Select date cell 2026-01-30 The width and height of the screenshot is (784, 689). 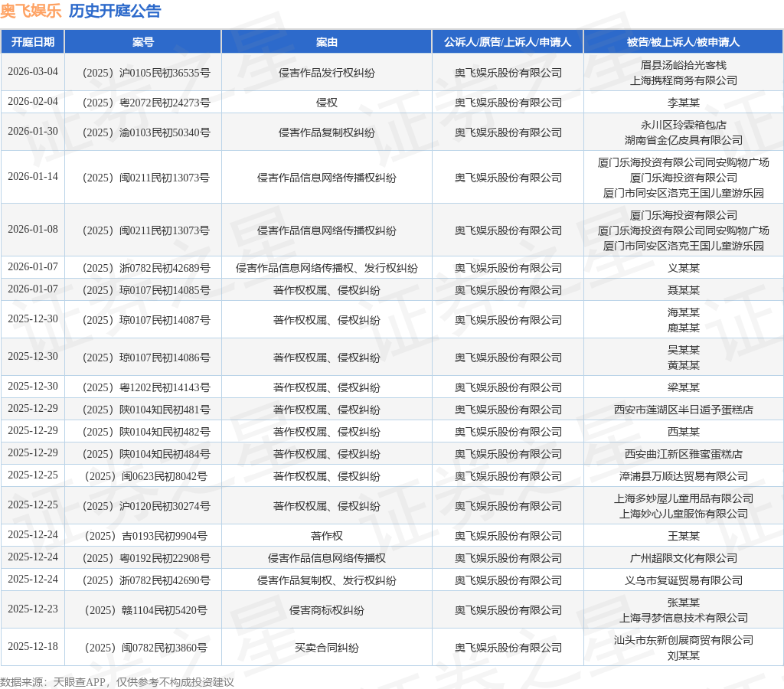pyautogui.click(x=33, y=131)
